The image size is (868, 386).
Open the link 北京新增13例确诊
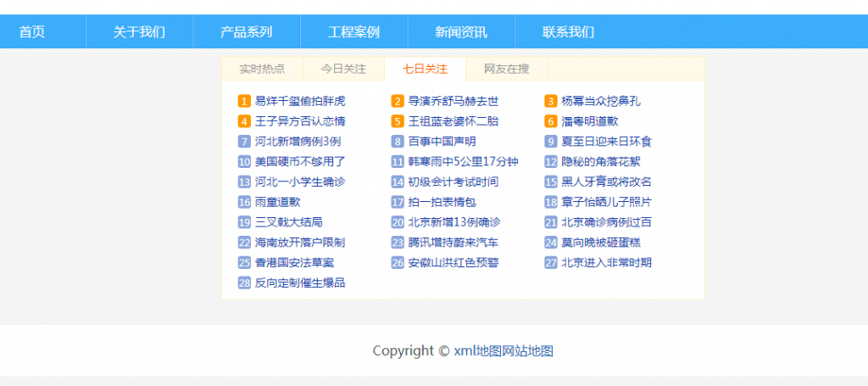pyautogui.click(x=454, y=222)
